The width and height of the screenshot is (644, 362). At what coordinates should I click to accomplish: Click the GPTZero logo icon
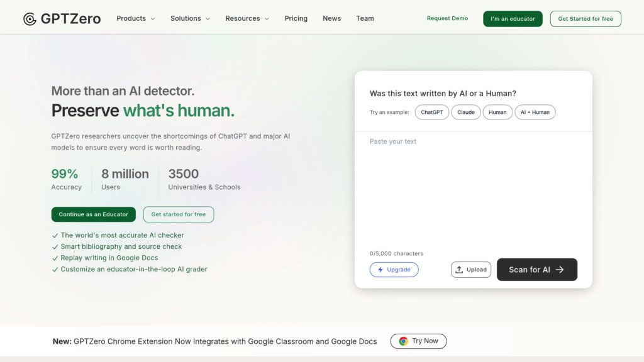(28, 18)
